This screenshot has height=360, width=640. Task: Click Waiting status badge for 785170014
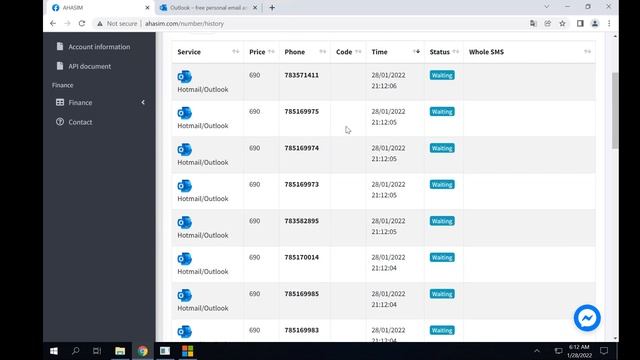point(442,258)
